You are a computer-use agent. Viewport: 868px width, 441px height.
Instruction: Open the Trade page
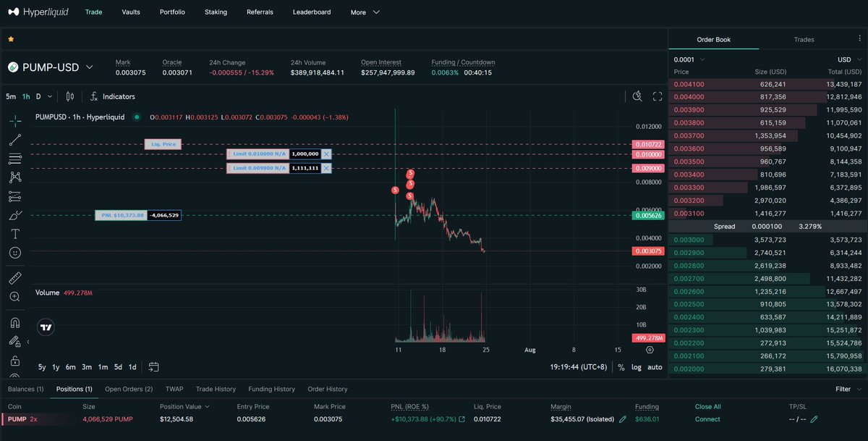coord(93,12)
